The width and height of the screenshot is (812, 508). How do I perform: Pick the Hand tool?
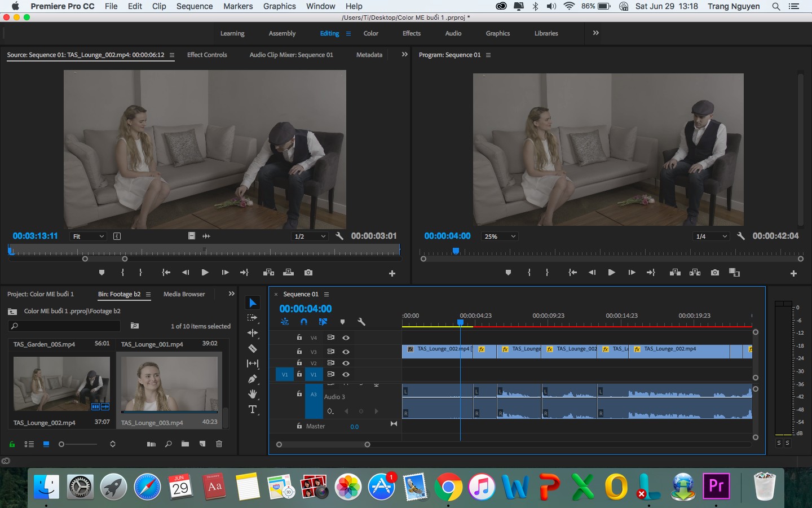pyautogui.click(x=253, y=394)
